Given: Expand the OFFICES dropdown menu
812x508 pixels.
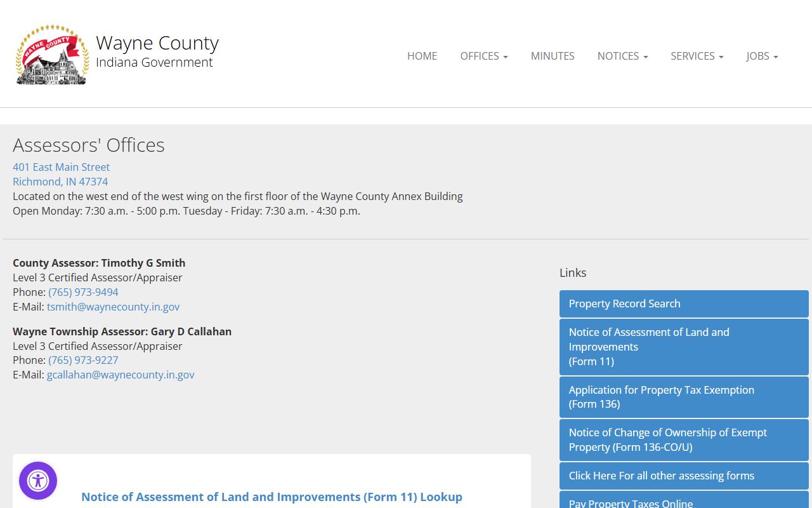Looking at the screenshot, I should click(x=484, y=56).
